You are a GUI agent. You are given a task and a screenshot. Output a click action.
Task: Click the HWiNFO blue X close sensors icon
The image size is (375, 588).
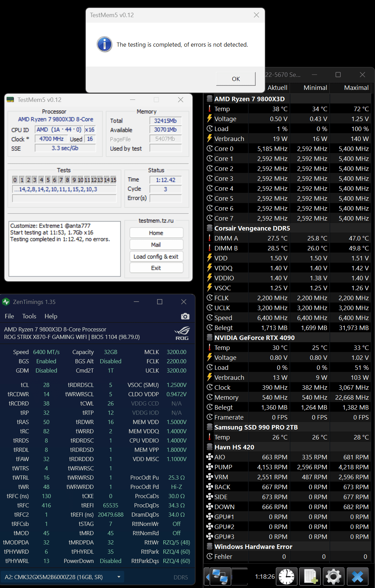pos(358,576)
